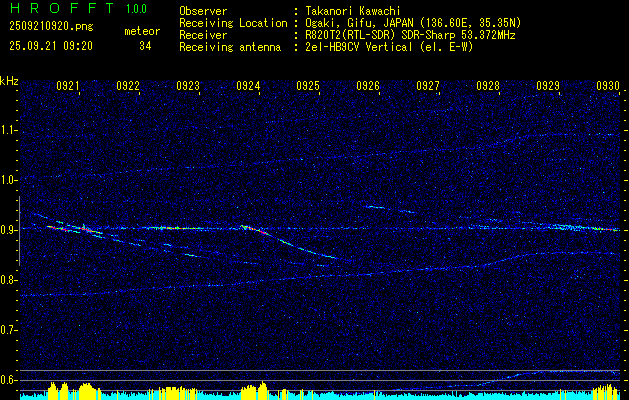This screenshot has width=629, height=400.
Task: Click the 25.09.21 09:20 timestamp
Action: [x=50, y=46]
